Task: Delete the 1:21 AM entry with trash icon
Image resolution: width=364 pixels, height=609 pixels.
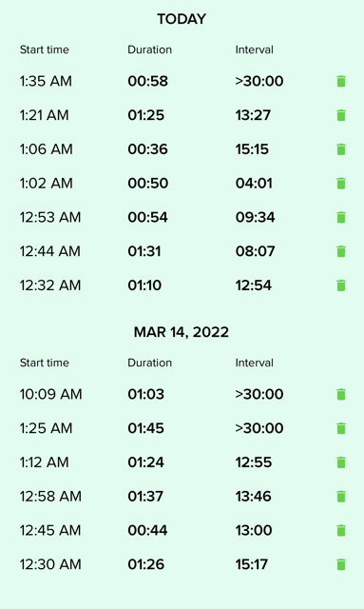Action: [341, 115]
